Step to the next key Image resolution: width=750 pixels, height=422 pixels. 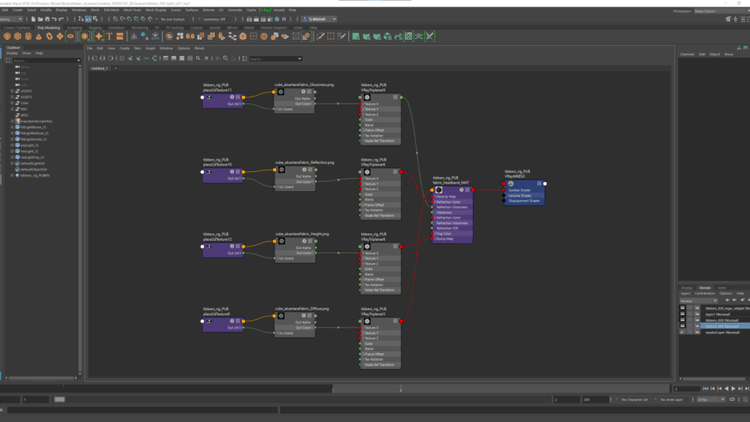[x=740, y=389]
